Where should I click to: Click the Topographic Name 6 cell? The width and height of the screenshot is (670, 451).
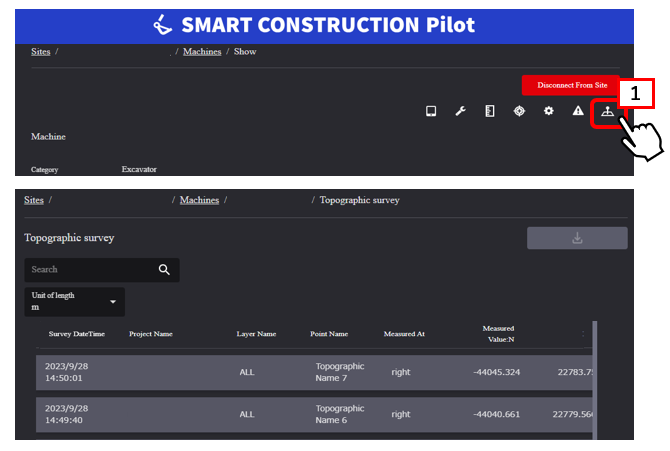[x=340, y=415]
